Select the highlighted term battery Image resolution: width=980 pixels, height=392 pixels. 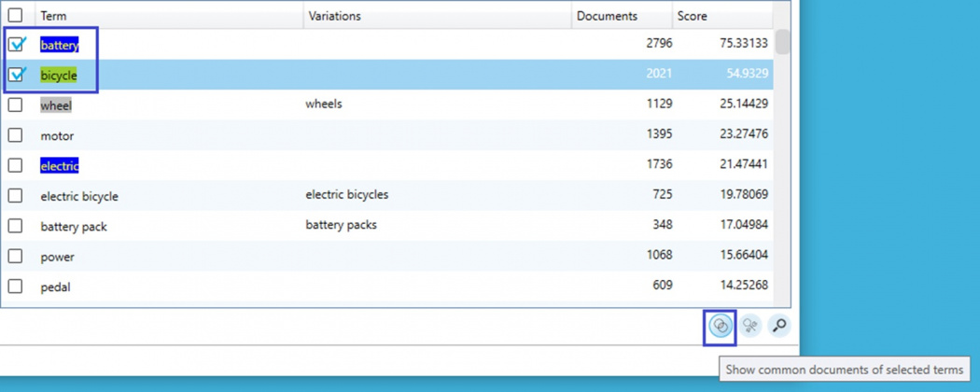(60, 45)
